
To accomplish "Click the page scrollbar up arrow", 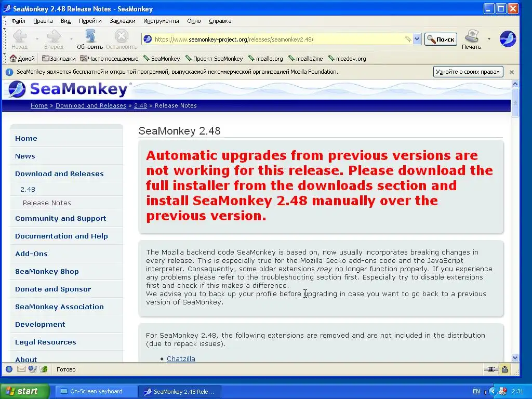I will pyautogui.click(x=515, y=84).
